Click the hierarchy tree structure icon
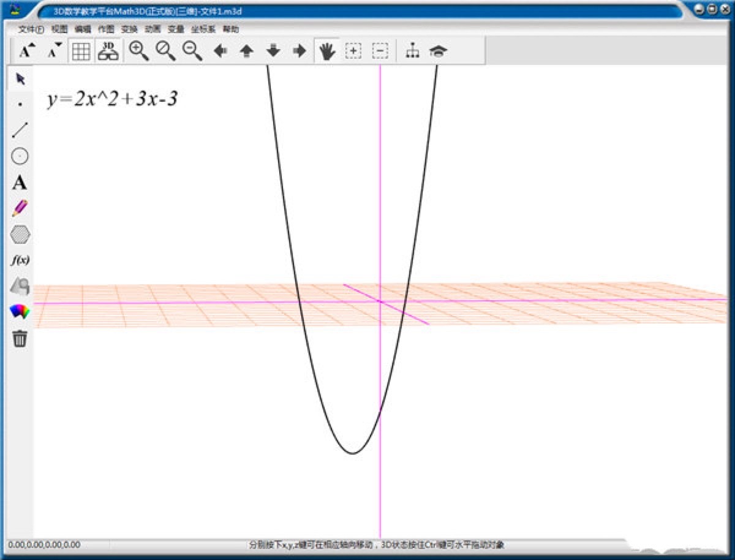 412,51
